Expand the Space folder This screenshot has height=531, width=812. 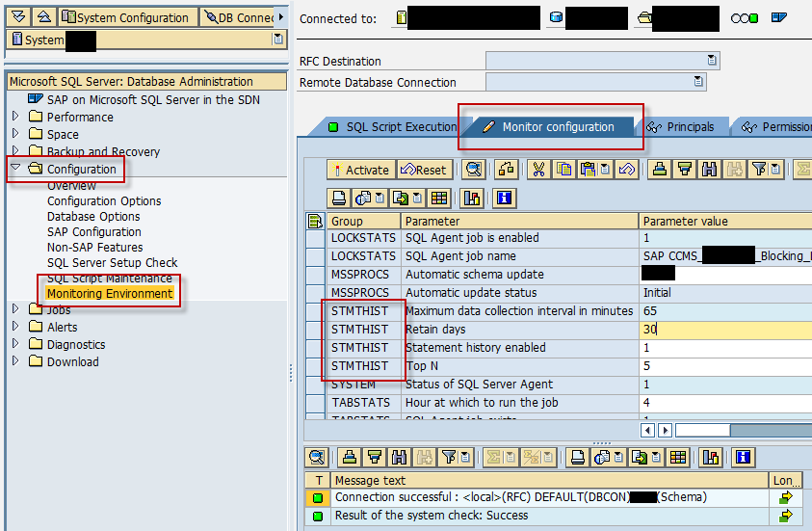pyautogui.click(x=15, y=134)
